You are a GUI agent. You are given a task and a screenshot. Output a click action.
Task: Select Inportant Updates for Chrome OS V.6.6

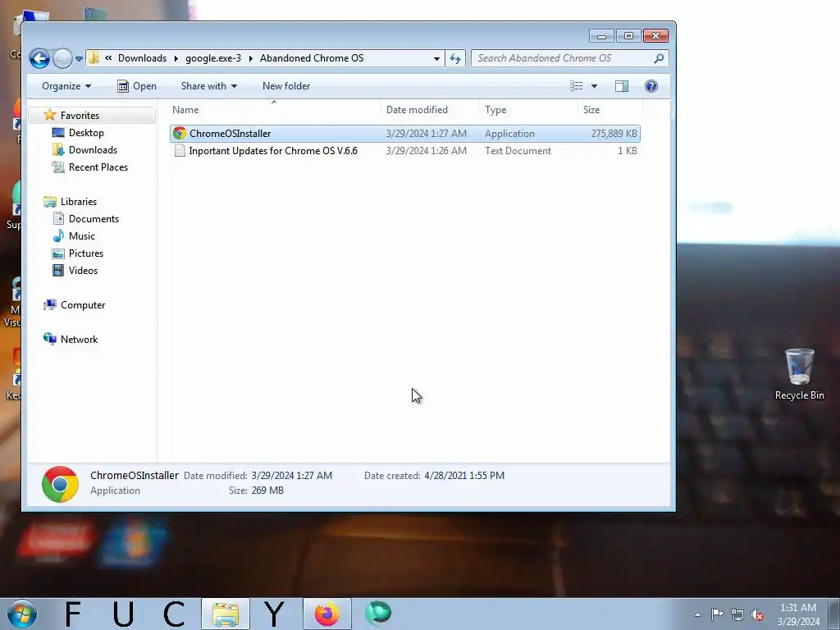point(273,151)
